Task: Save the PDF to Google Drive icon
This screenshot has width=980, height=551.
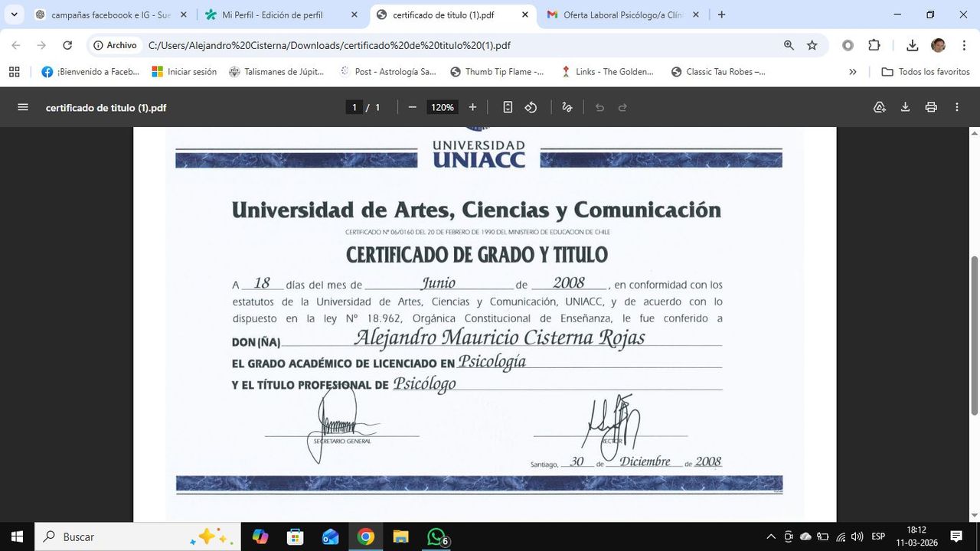Action: click(880, 107)
